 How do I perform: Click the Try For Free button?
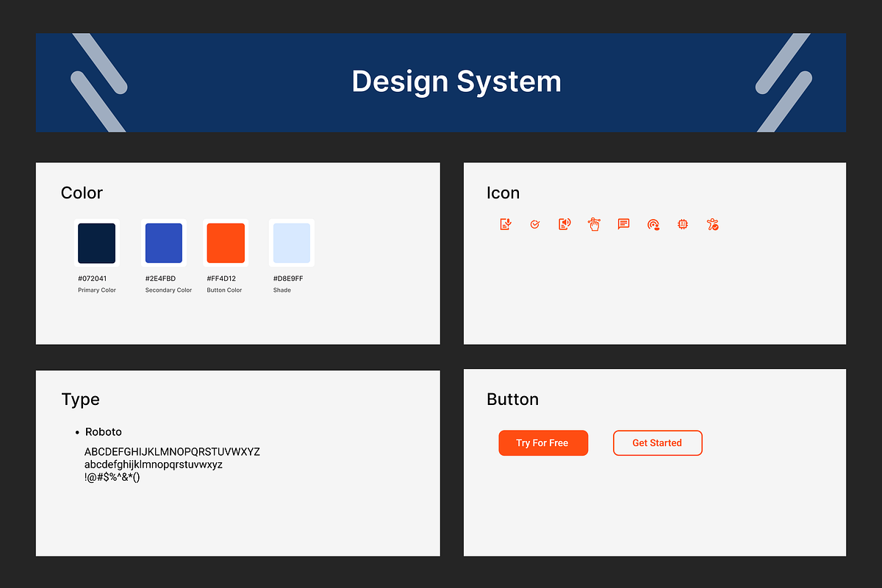pyautogui.click(x=543, y=443)
